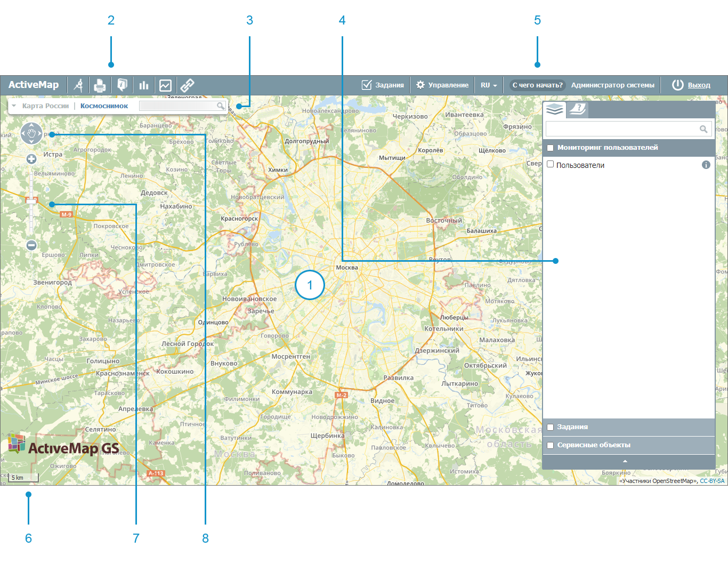Open the RU language dropdown
Viewport: 728px width, 564px height.
[488, 85]
